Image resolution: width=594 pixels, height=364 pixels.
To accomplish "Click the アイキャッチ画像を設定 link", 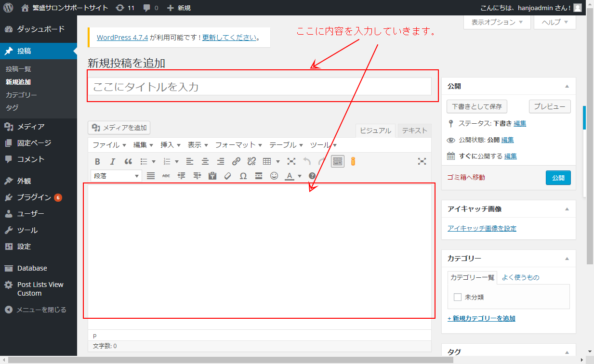I will click(482, 228).
